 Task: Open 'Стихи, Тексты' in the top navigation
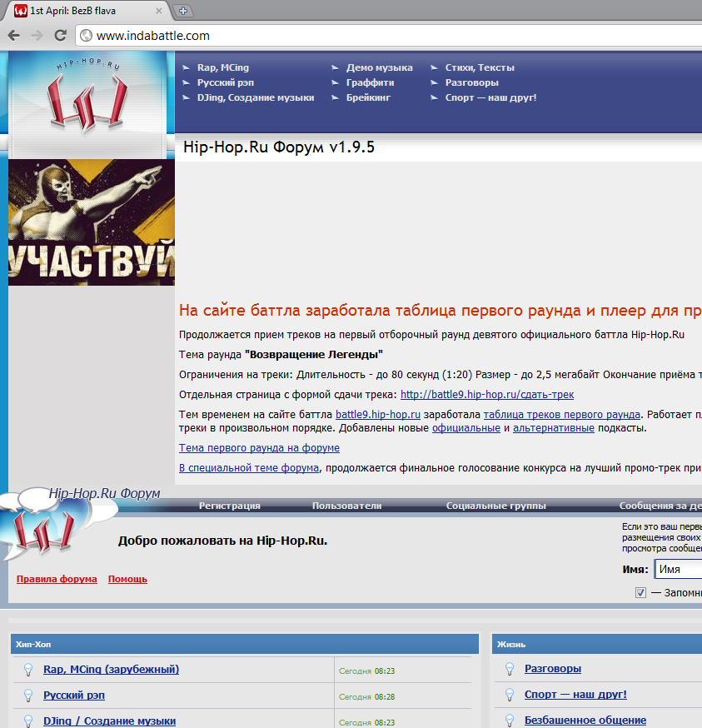pos(480,67)
